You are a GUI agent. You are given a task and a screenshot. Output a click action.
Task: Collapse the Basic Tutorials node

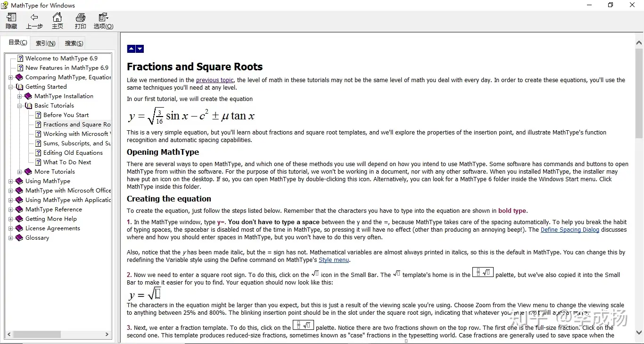[x=20, y=106]
